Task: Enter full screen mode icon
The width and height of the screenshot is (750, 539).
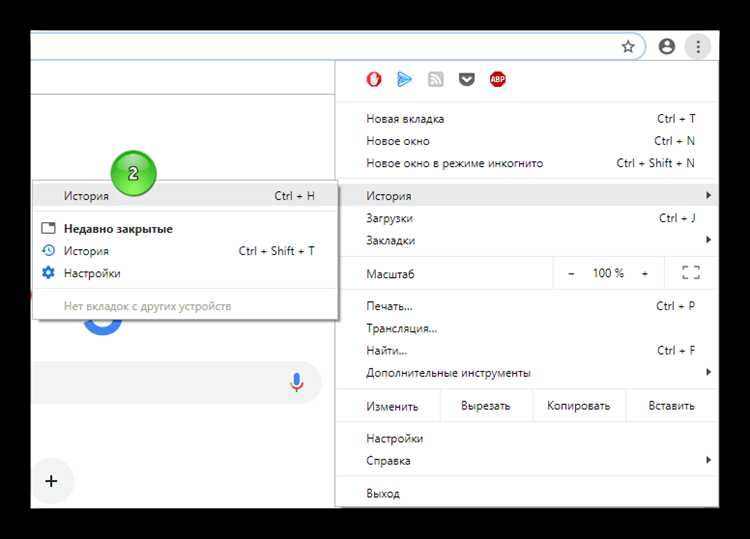Action: pyautogui.click(x=691, y=273)
